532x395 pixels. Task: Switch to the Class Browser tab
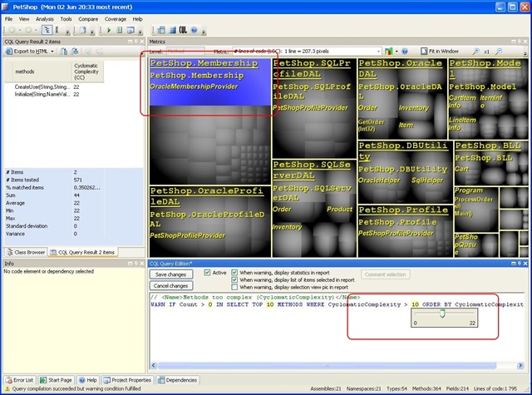click(26, 252)
